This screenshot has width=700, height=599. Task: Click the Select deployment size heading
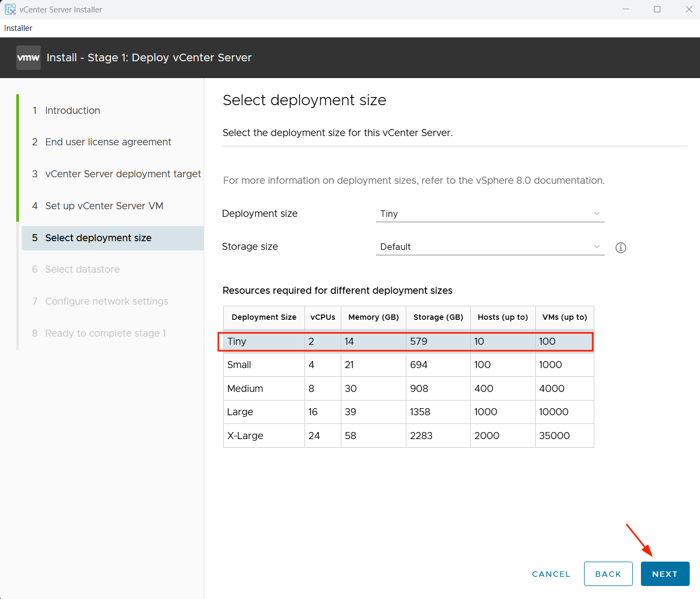[x=304, y=100]
